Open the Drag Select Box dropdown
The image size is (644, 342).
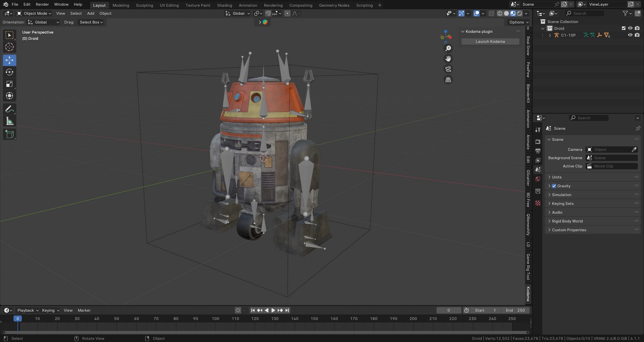[x=91, y=22]
